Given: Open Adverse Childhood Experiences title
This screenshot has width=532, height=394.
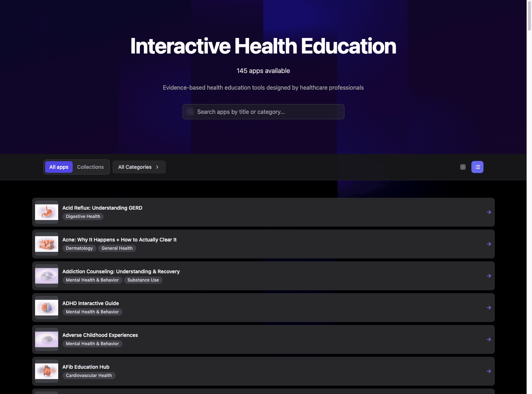Looking at the screenshot, I should (100, 335).
